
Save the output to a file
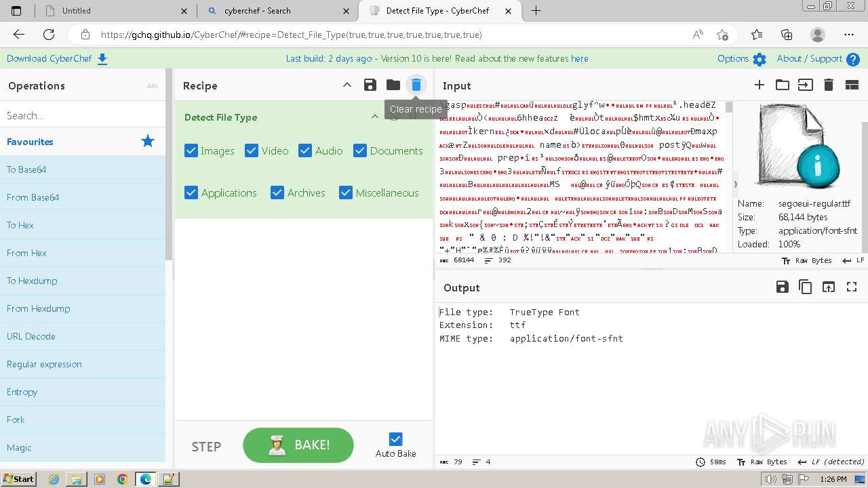coord(783,287)
